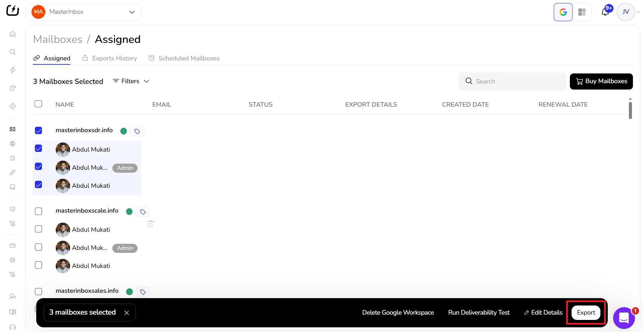Image resolution: width=644 pixels, height=332 pixels.
Task: Open the Filters dropdown
Action: click(131, 81)
